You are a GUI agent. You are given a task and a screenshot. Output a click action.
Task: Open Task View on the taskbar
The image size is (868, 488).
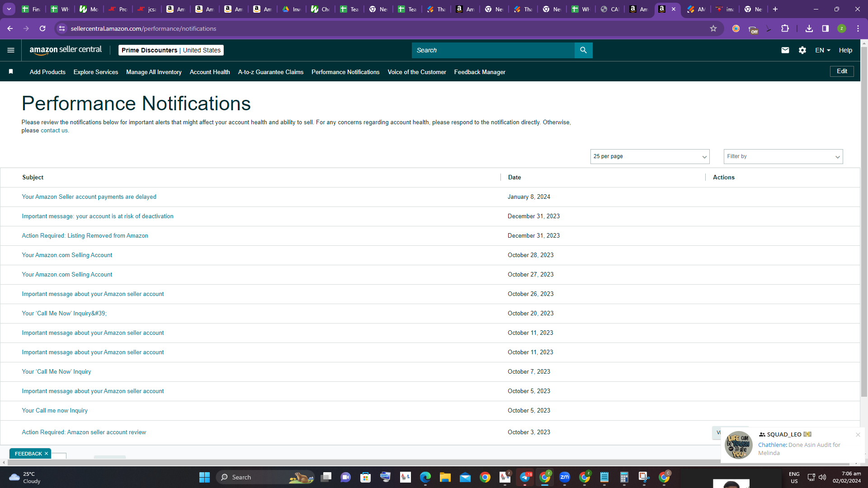(x=326, y=477)
